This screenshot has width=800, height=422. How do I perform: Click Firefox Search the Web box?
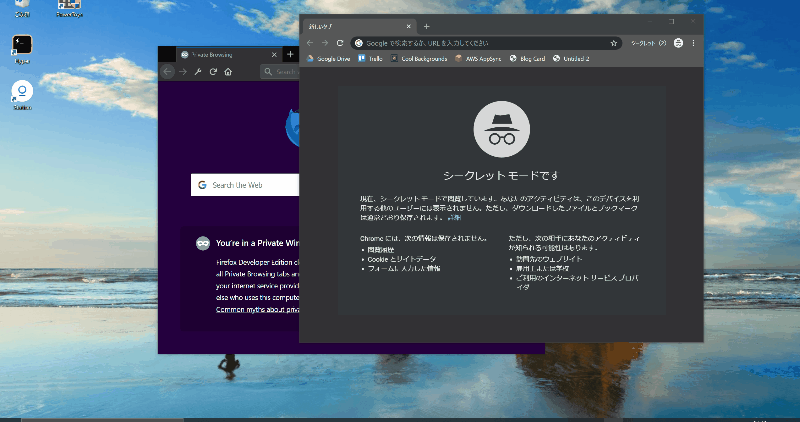point(245,185)
